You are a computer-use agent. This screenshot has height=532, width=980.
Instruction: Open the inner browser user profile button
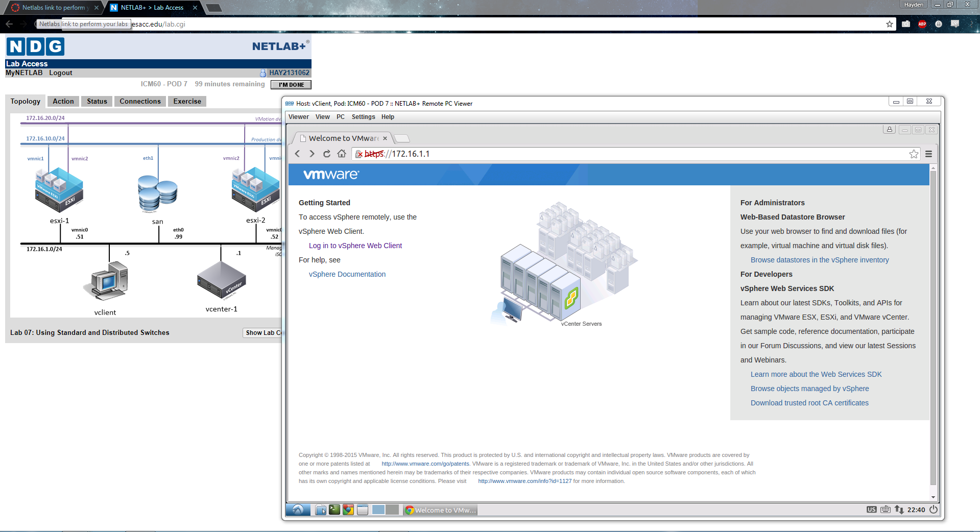pos(889,130)
